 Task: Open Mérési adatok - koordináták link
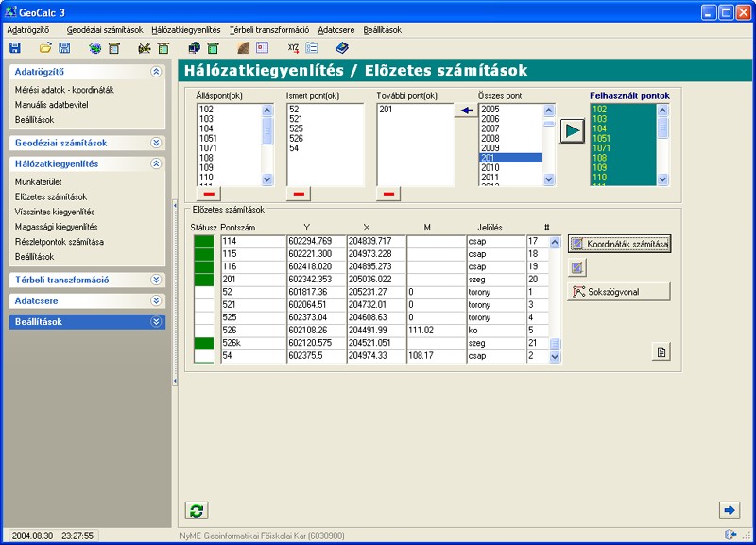click(x=64, y=90)
